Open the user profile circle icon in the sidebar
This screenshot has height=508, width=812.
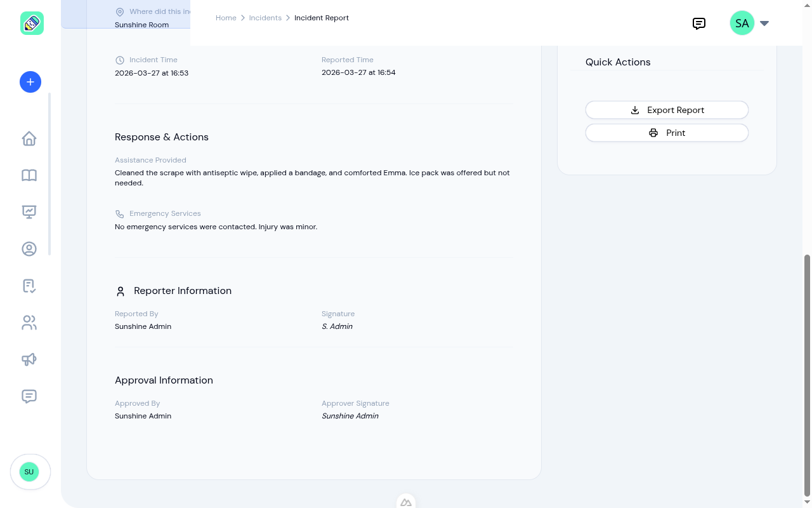29,249
